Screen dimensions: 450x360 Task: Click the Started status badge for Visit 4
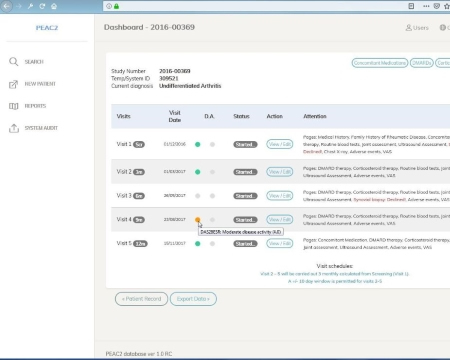click(x=245, y=220)
